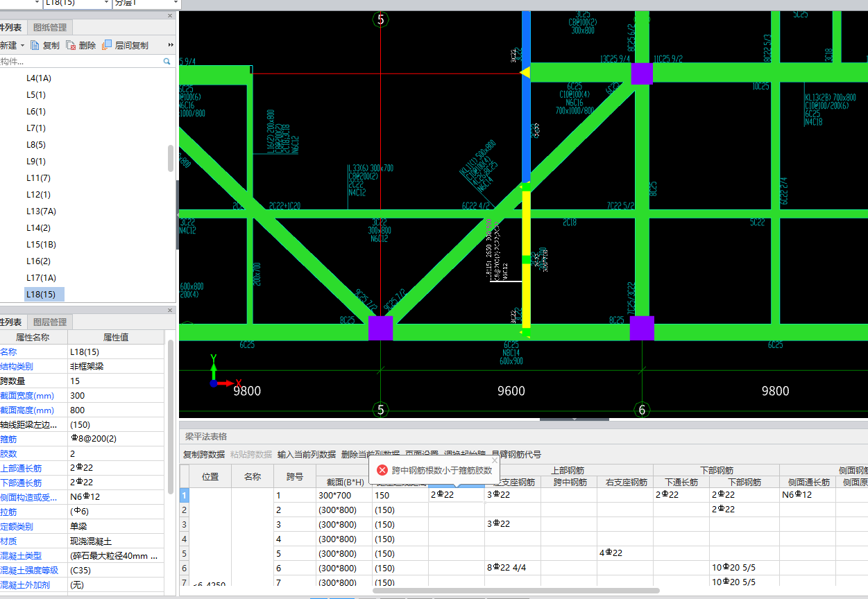
Task: Click the 粘贴跨数据 button
Action: click(x=251, y=455)
